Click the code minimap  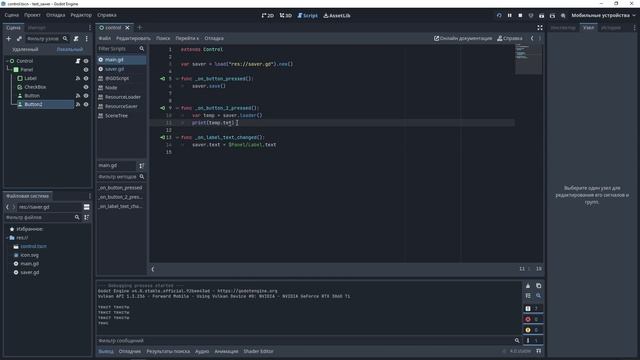click(529, 59)
